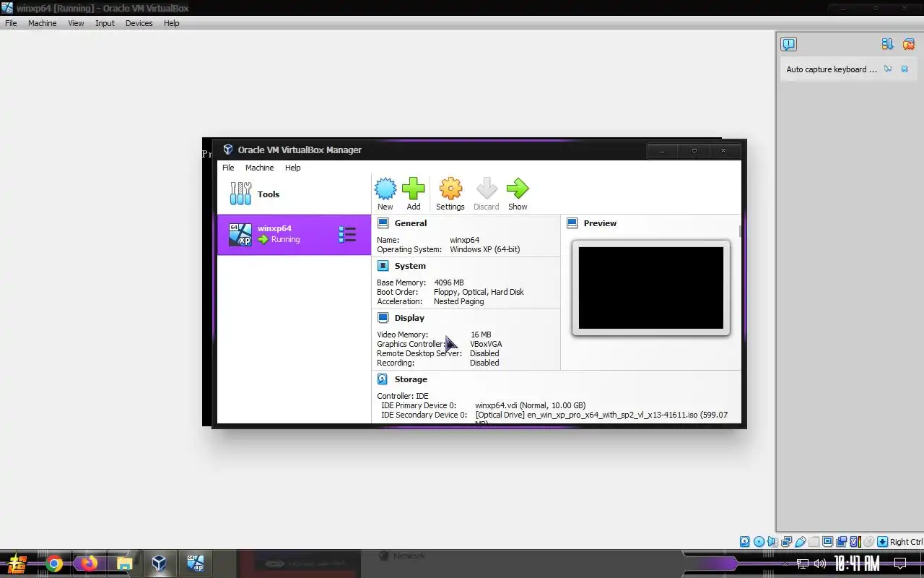Click the New virtual machine icon
Image resolution: width=924 pixels, height=578 pixels.
coord(385,189)
